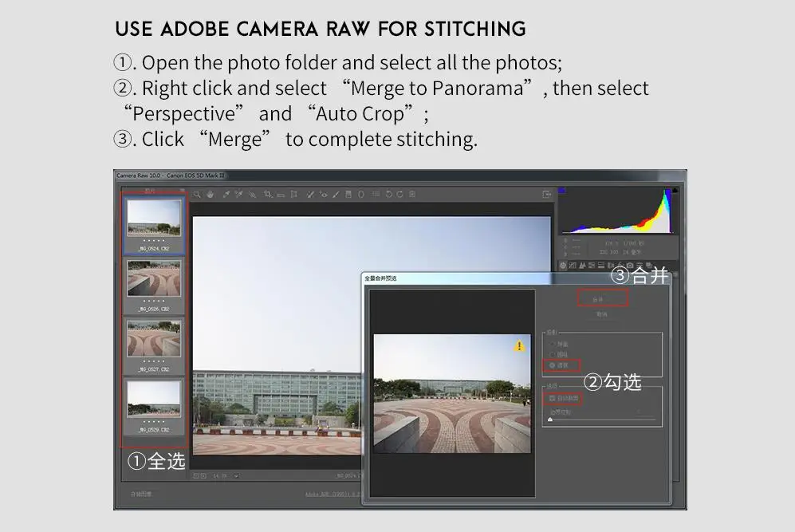The image size is (795, 532).
Task: Click the Save Image (存储图像) button
Action: [x=141, y=494]
